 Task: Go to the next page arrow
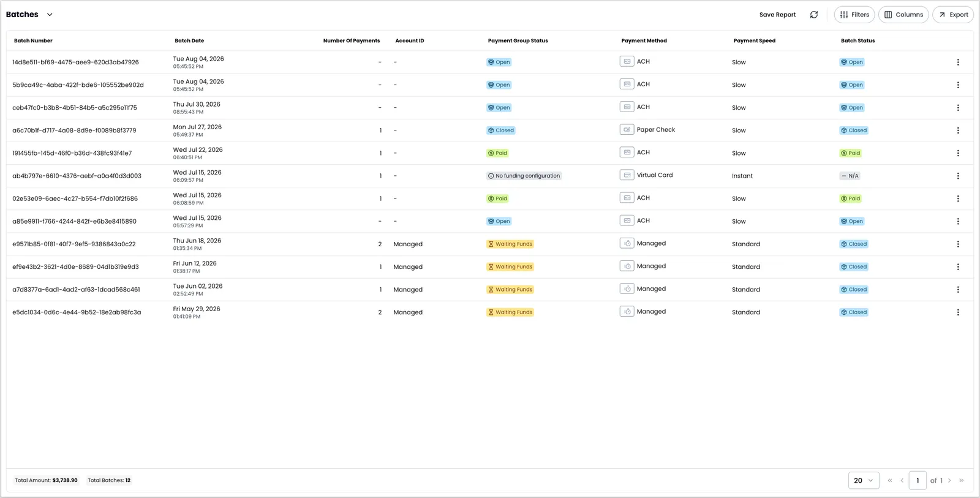coord(949,481)
